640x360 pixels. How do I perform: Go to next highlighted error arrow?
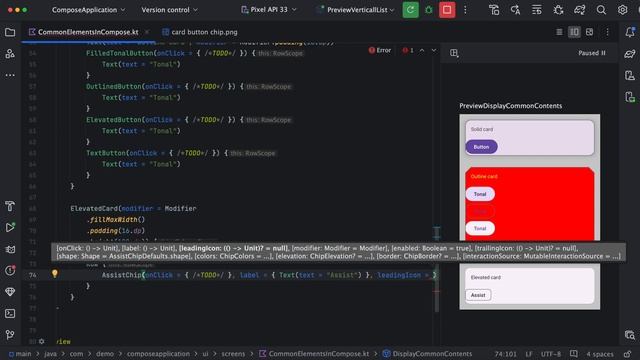(433, 50)
